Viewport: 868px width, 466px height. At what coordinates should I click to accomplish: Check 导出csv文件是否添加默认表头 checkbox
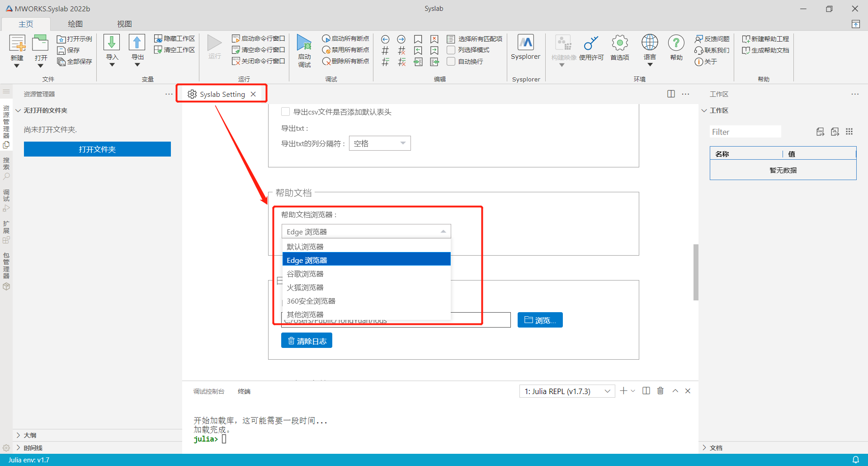285,112
